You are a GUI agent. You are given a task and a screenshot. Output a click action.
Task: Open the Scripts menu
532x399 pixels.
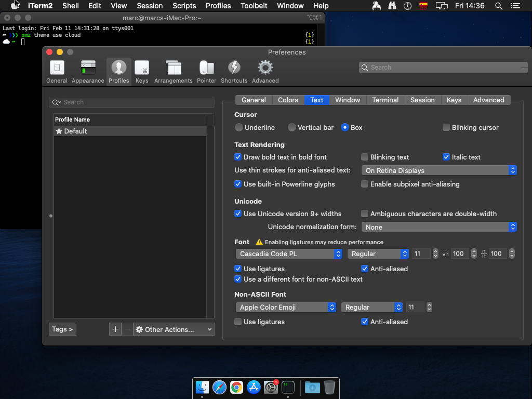coord(184,6)
